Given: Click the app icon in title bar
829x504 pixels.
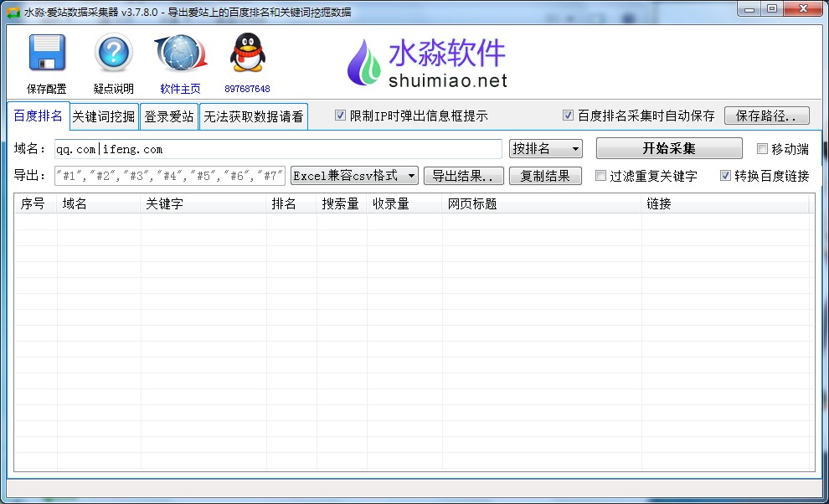Looking at the screenshot, I should click(13, 13).
